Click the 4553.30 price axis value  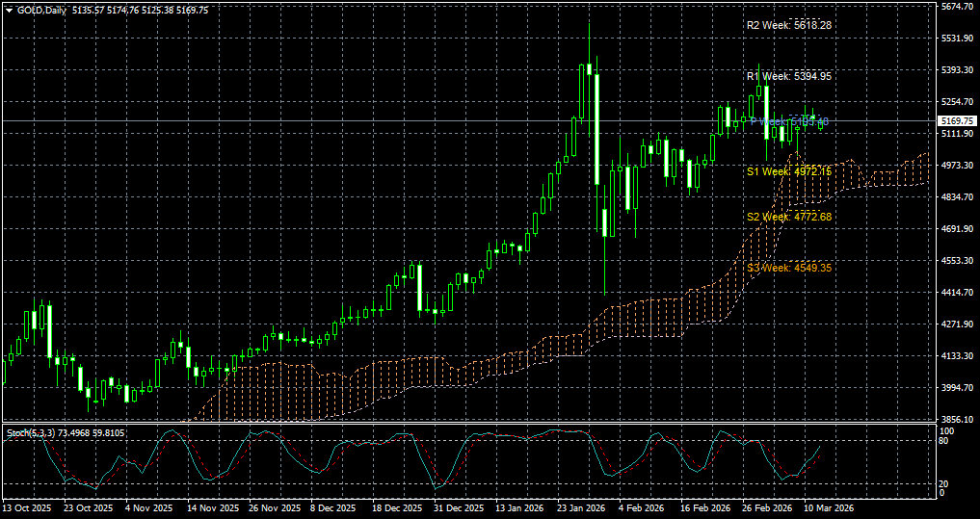(957, 260)
